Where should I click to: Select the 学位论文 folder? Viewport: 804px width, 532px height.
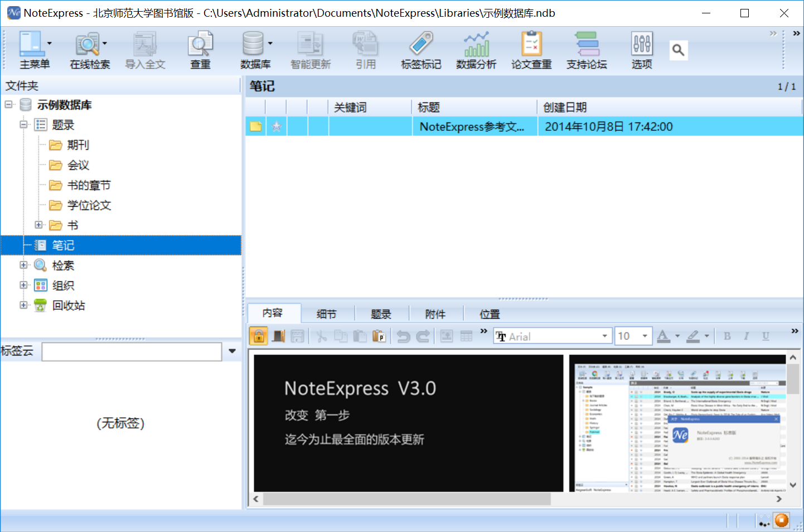(89, 205)
